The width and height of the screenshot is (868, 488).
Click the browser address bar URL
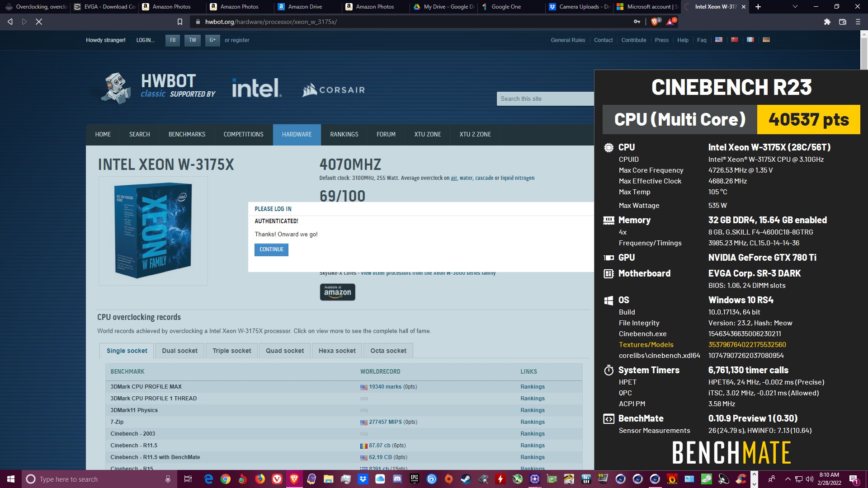[x=271, y=22]
